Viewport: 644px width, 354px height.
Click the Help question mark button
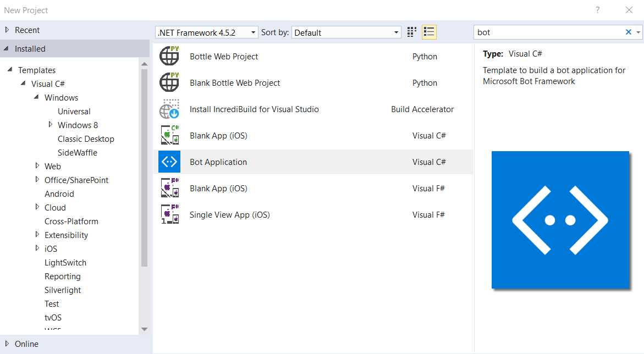point(597,10)
